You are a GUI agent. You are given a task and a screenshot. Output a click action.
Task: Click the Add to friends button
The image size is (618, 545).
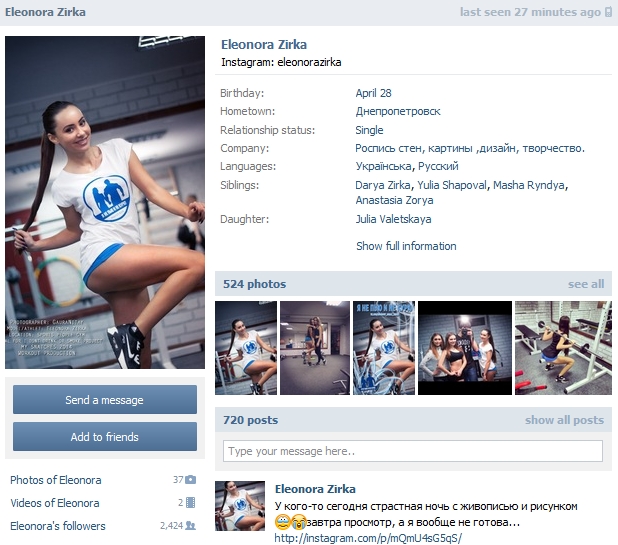105,437
